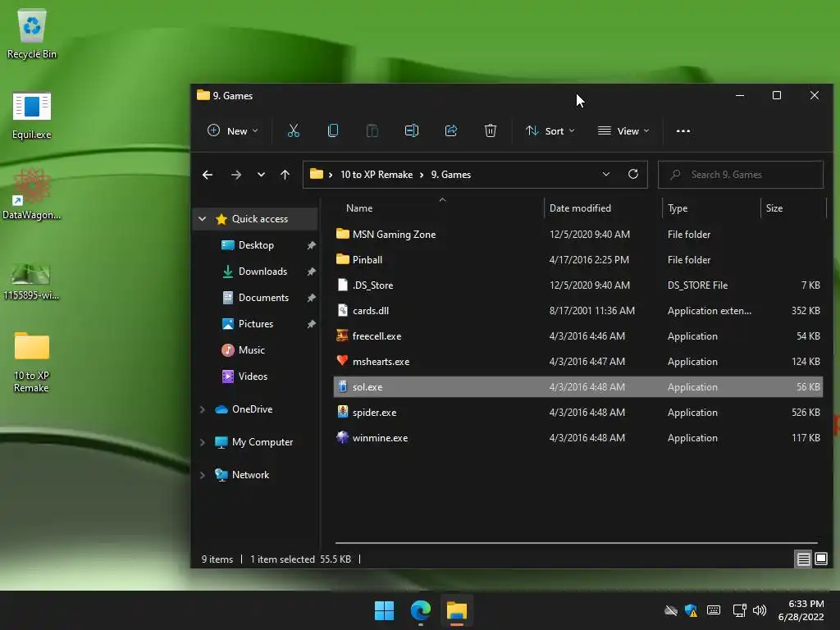Expand the My Computer tree node
The width and height of the screenshot is (840, 630).
203,442
